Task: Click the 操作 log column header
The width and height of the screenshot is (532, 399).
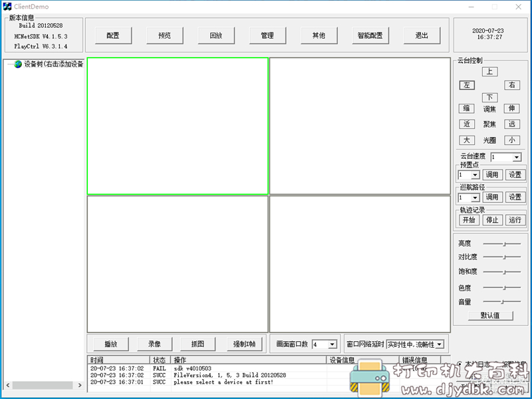Action: [249, 360]
